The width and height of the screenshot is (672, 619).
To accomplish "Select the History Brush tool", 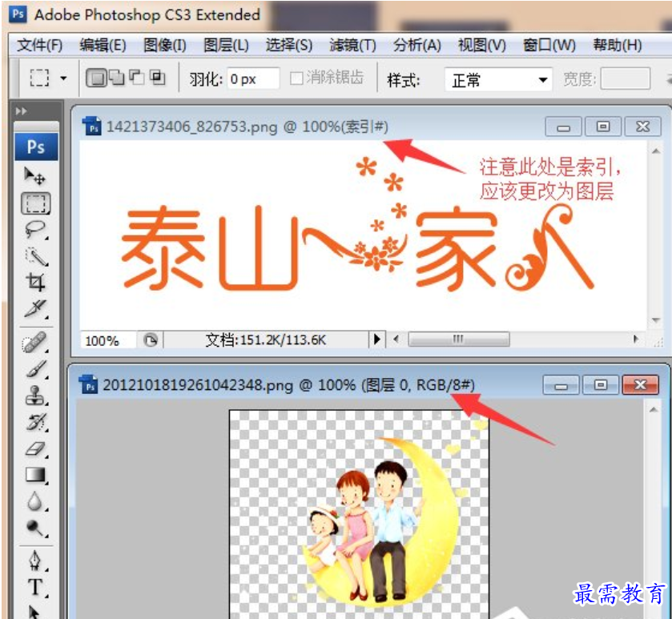I will click(x=35, y=422).
